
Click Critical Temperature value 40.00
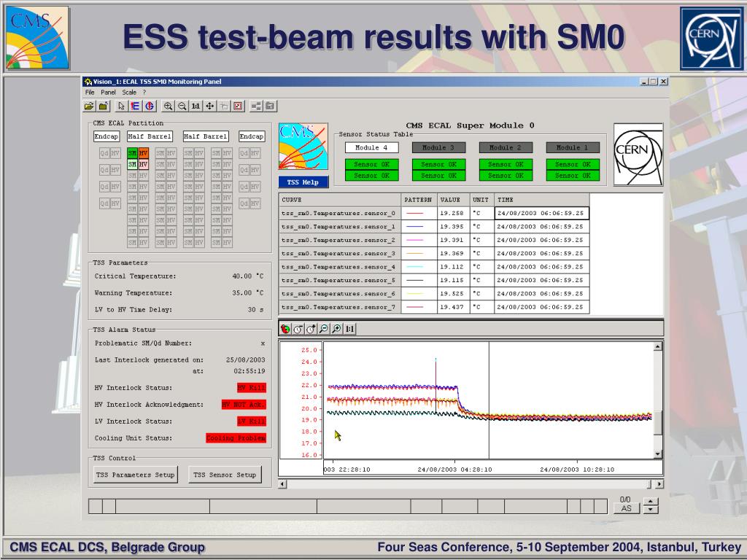point(247,276)
